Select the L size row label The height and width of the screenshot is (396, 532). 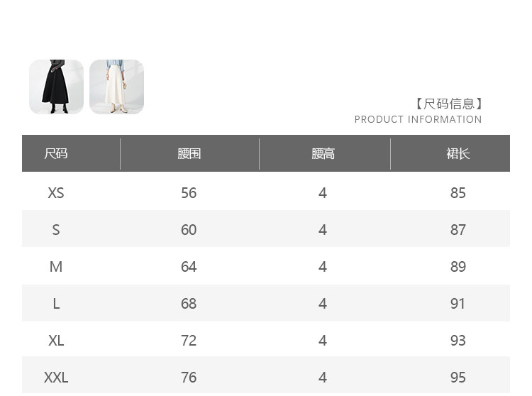point(56,304)
